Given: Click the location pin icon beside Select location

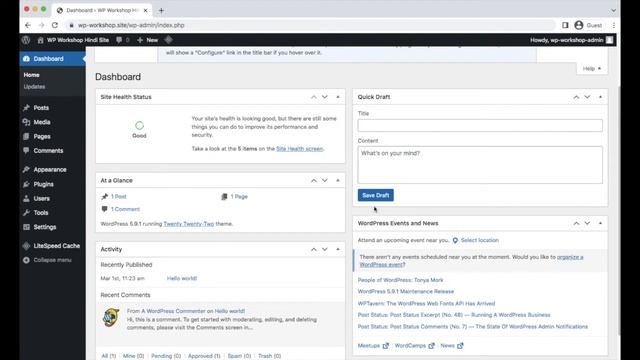Looking at the screenshot, I should coord(455,240).
